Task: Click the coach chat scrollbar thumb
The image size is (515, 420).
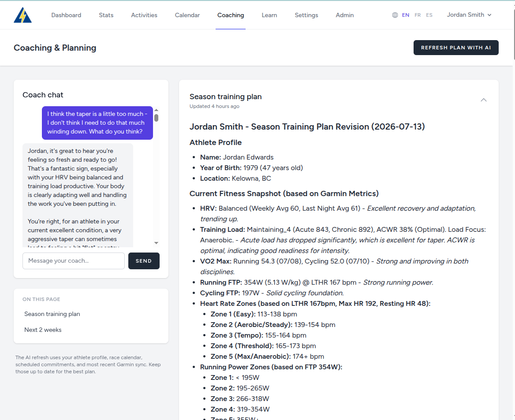Action: pyautogui.click(x=157, y=118)
